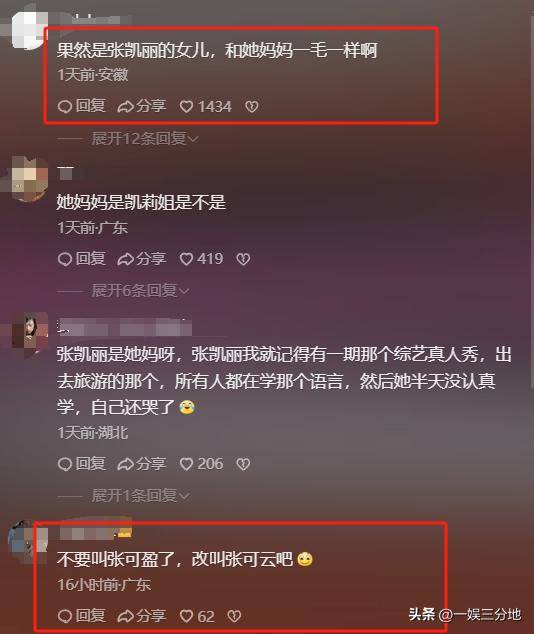534x634 pixels.
Task: Like the comment with 419 likes
Action: (x=201, y=259)
